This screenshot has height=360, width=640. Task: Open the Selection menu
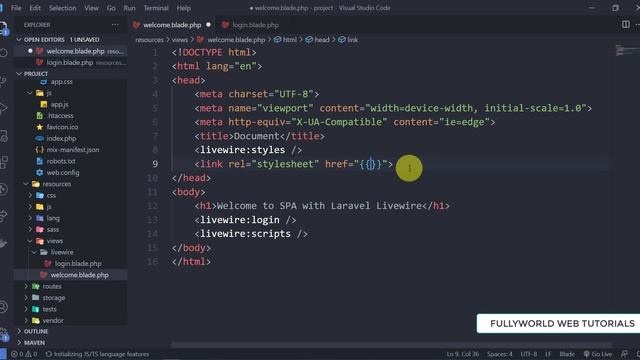click(x=62, y=8)
